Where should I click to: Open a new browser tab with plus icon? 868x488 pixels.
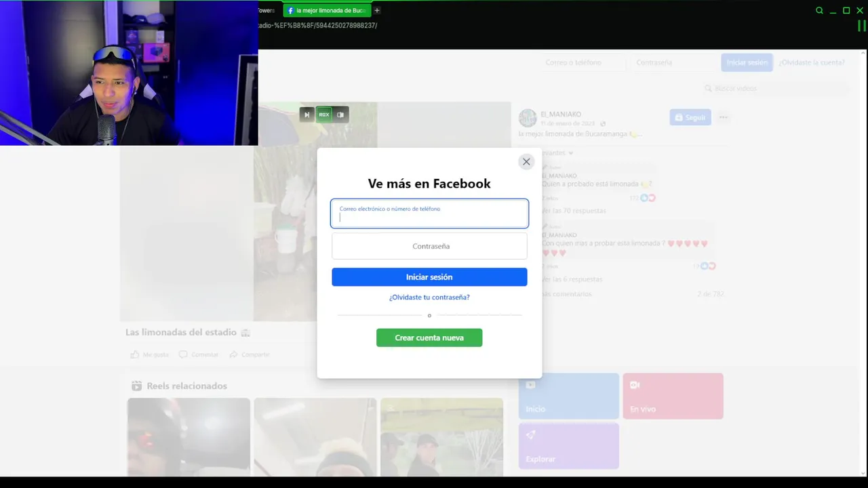377,10
